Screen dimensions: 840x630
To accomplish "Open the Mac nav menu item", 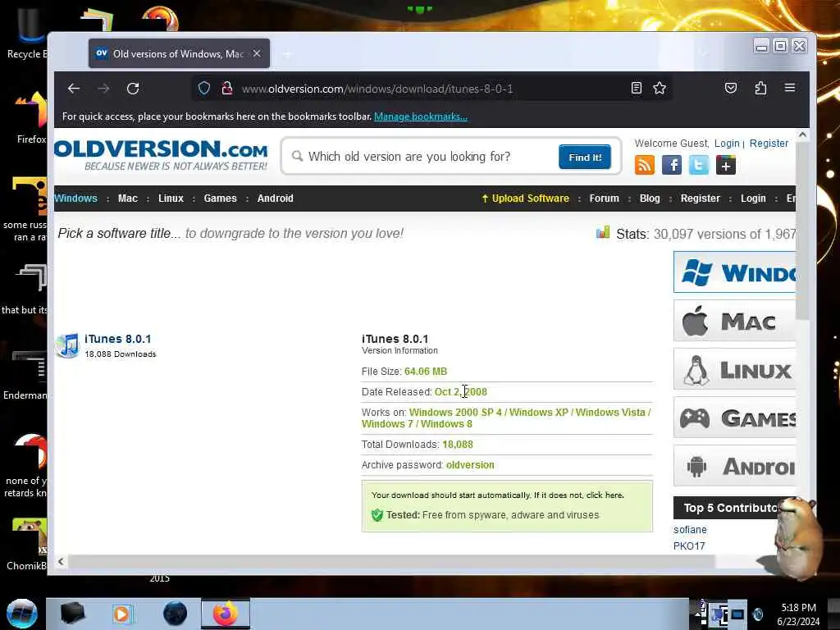I will (x=127, y=199).
